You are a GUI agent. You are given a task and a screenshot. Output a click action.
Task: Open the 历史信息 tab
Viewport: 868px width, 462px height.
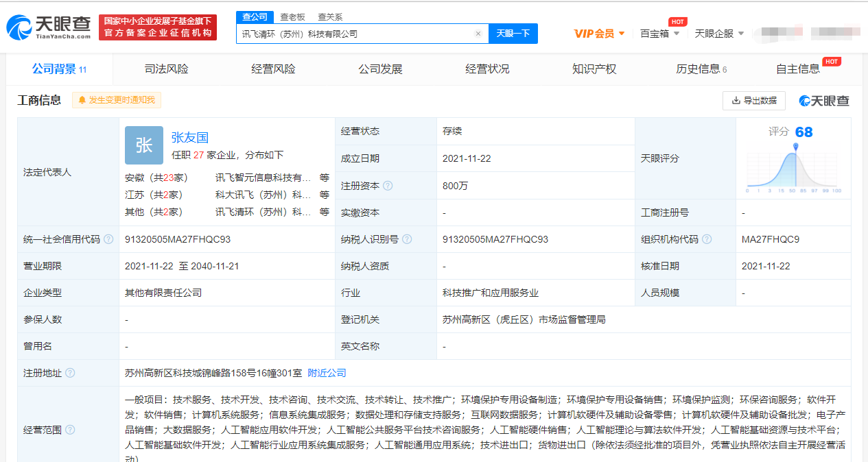click(x=701, y=69)
